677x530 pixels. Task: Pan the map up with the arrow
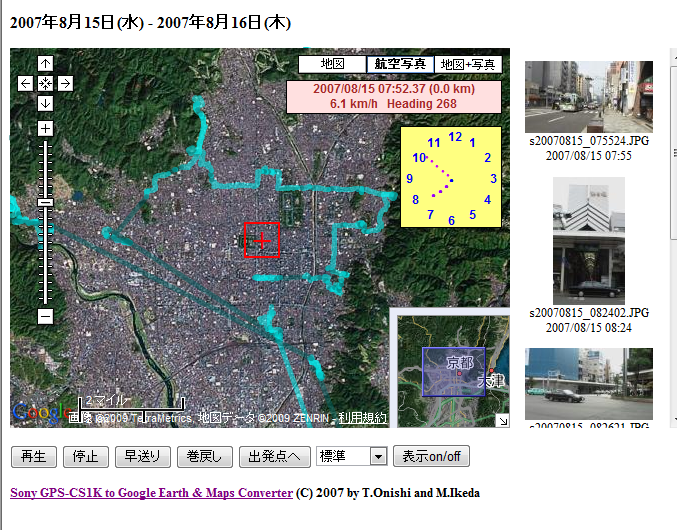coord(45,63)
